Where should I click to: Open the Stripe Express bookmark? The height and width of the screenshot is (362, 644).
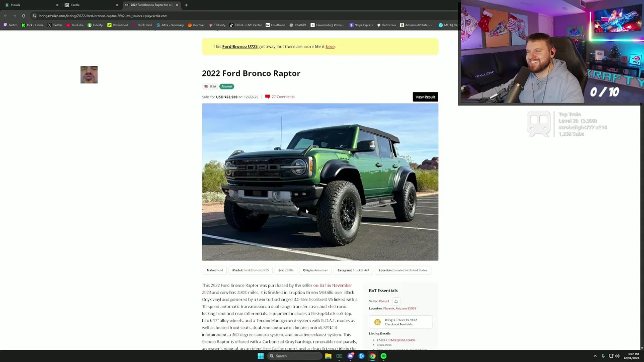[361, 25]
